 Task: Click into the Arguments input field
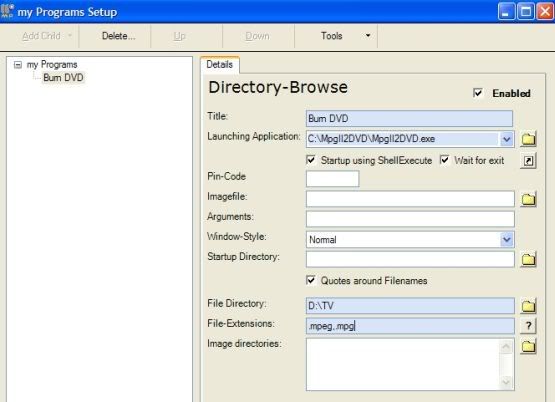click(x=410, y=219)
